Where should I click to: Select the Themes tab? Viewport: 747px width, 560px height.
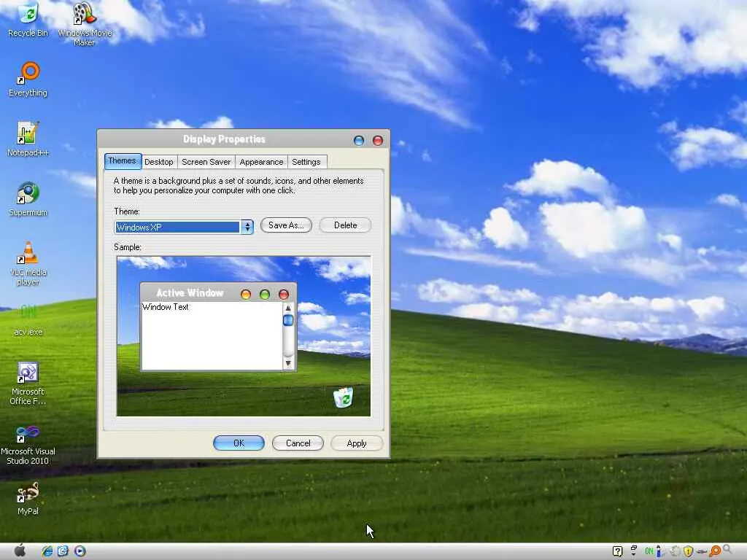click(123, 161)
